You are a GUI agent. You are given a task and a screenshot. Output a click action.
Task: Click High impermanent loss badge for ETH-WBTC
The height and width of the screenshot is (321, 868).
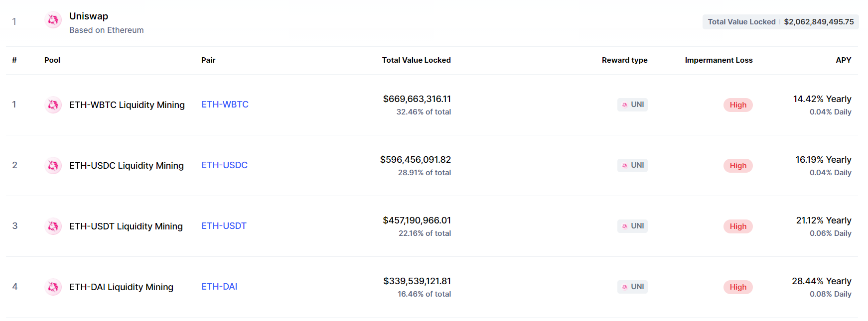click(x=738, y=105)
